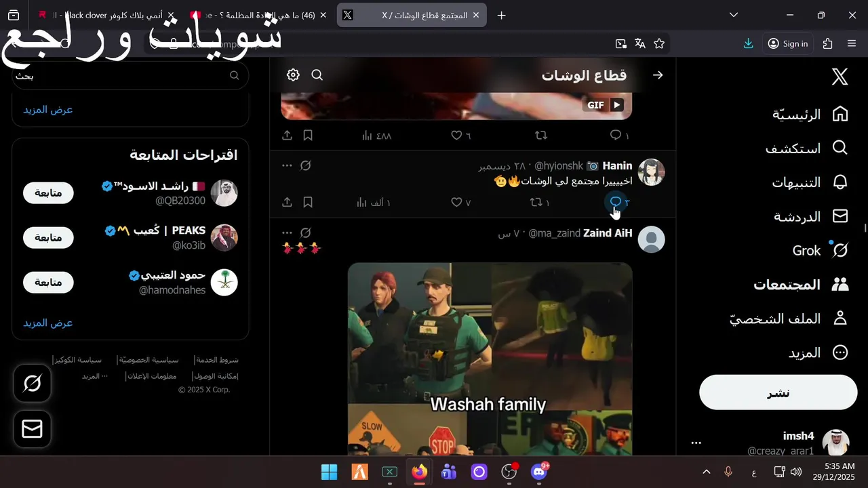This screenshot has height=488, width=868.
Task: Open floating messages envelope button
Action: pyautogui.click(x=32, y=429)
